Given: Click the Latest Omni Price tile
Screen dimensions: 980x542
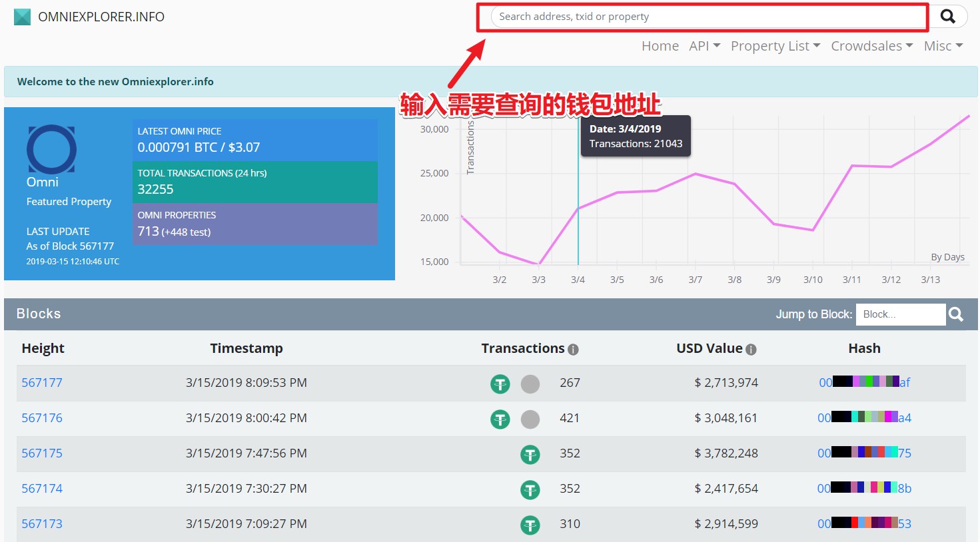Looking at the screenshot, I should coord(255,140).
